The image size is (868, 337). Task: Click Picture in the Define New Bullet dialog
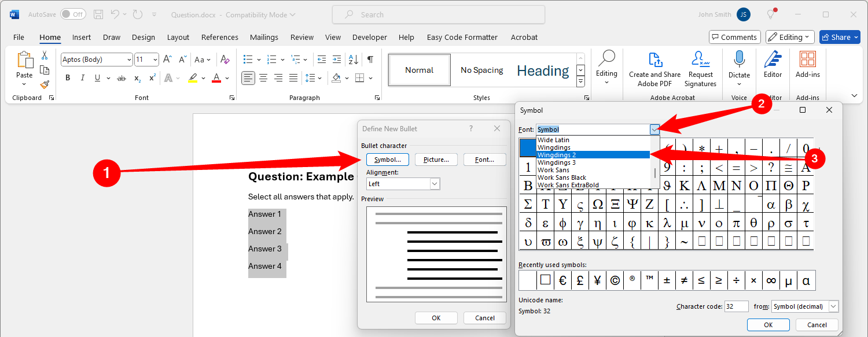click(x=436, y=159)
